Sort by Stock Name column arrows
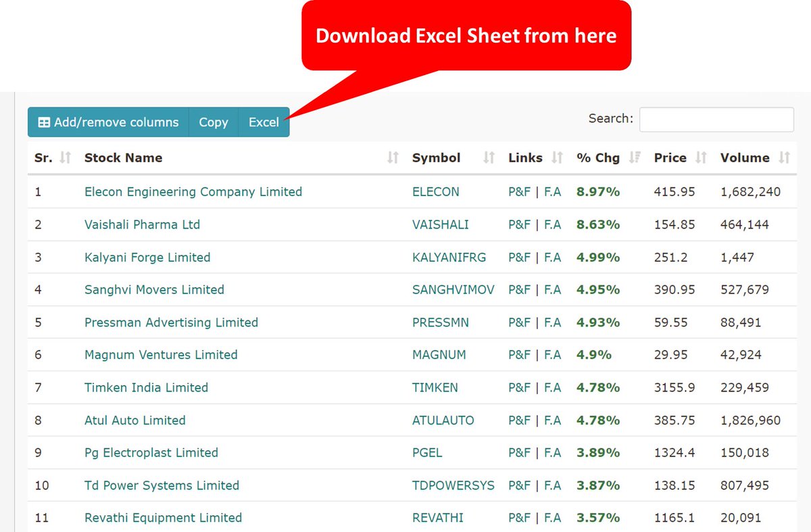Viewport: 811px width, 532px height. click(393, 158)
